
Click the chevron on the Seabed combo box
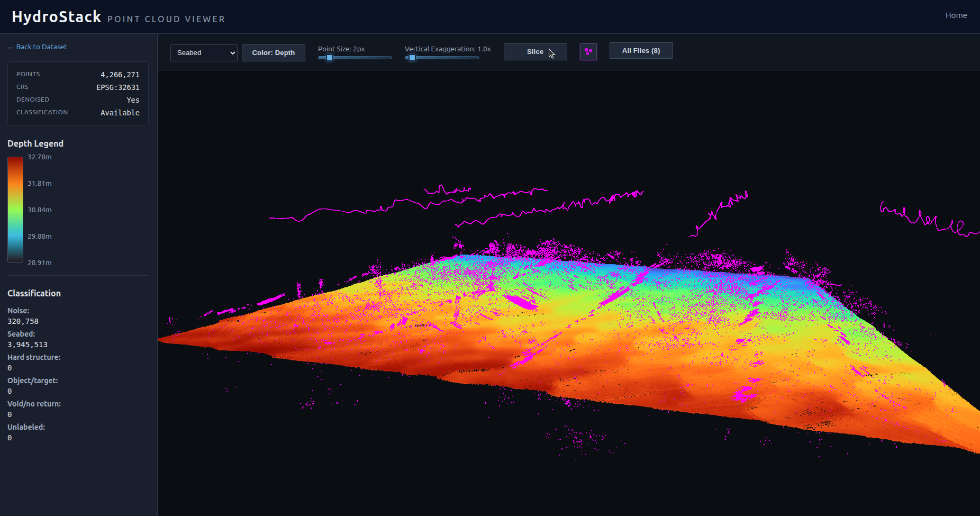click(x=232, y=52)
